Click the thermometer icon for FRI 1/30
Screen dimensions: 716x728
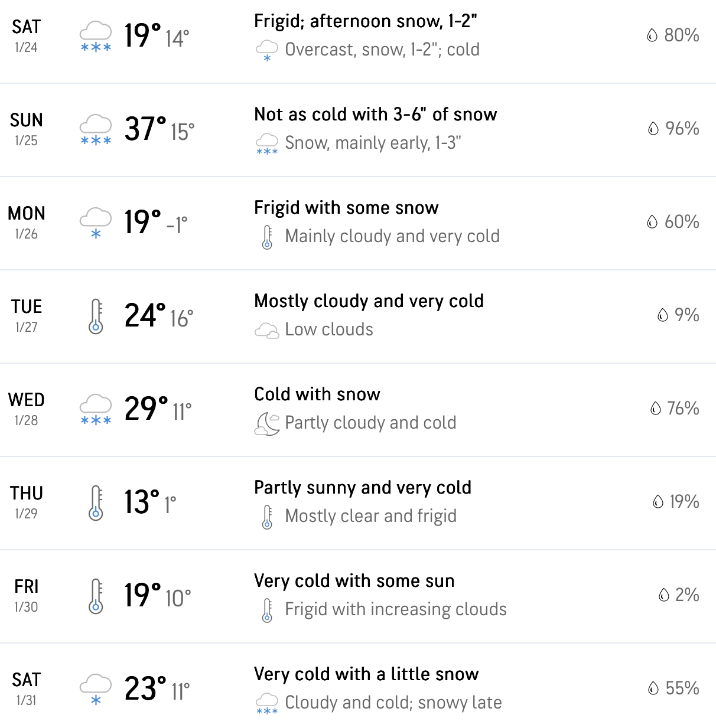coord(96,596)
